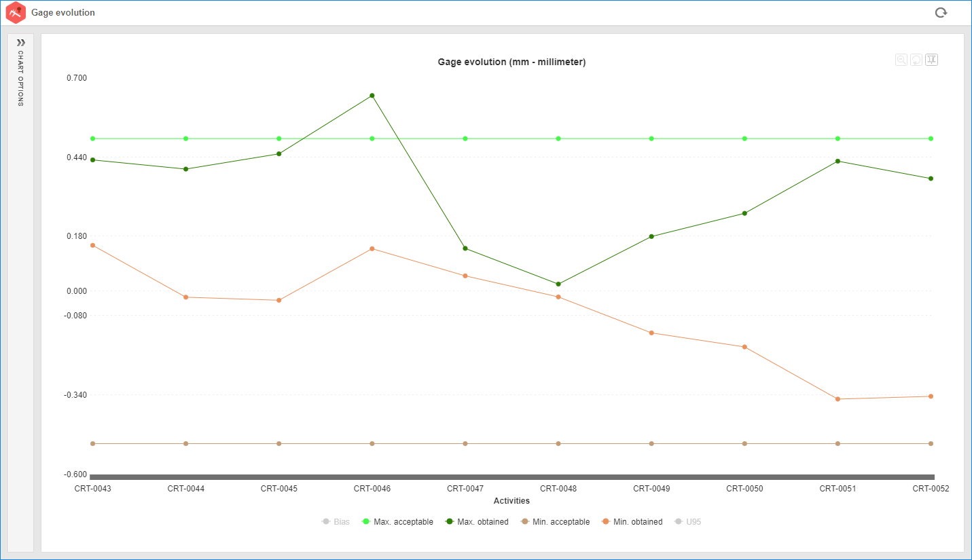Viewport: 972px width, 560px height.
Task: Click the 0.440 y-axis value
Action: tap(77, 157)
